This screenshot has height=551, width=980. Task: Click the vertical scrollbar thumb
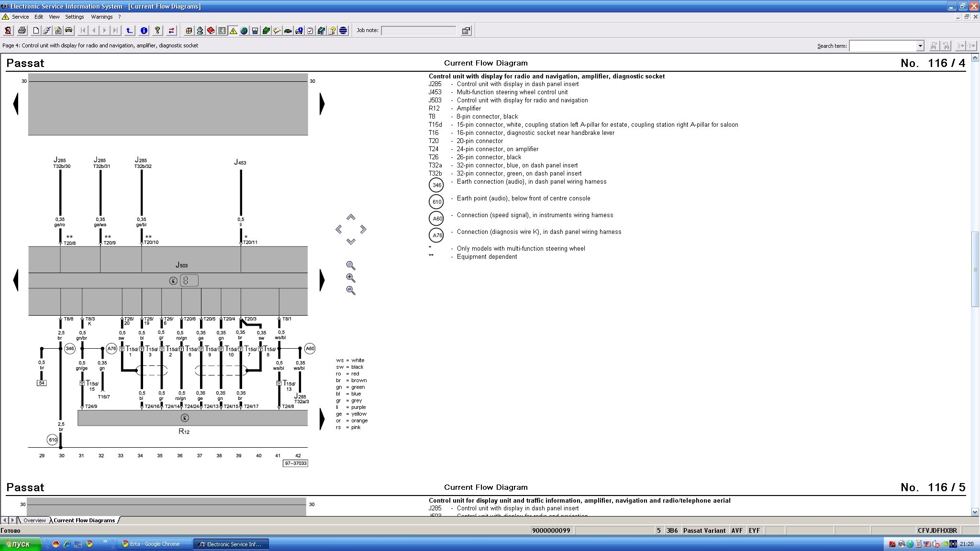tap(975, 269)
